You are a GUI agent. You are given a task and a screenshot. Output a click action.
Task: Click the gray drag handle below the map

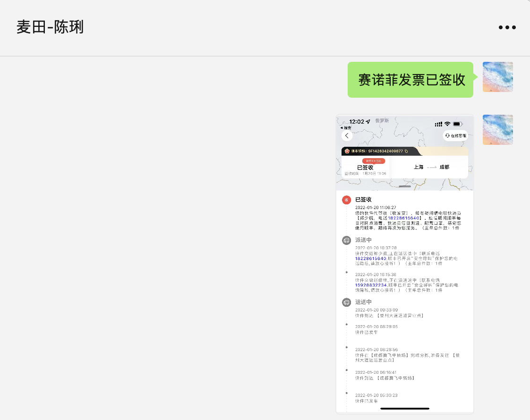[405, 187]
